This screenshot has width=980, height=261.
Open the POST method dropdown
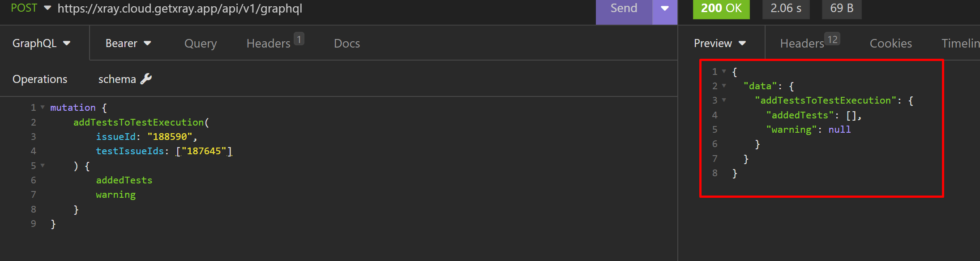point(30,8)
